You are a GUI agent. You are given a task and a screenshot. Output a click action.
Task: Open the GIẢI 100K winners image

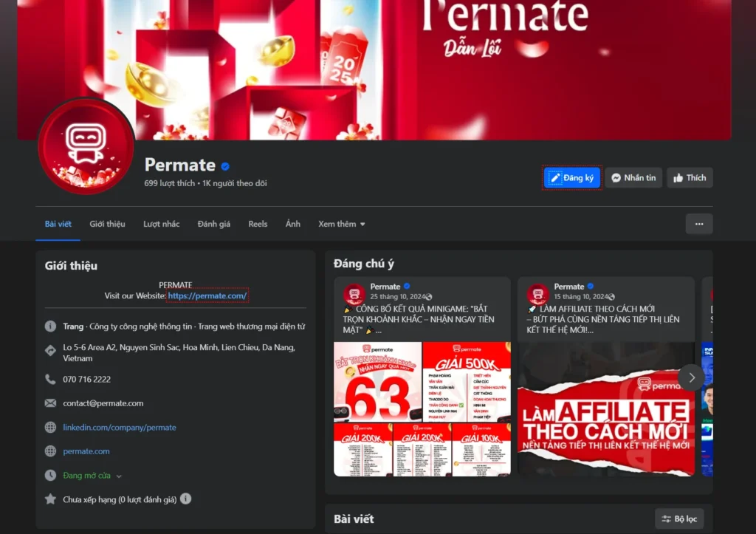(481, 450)
